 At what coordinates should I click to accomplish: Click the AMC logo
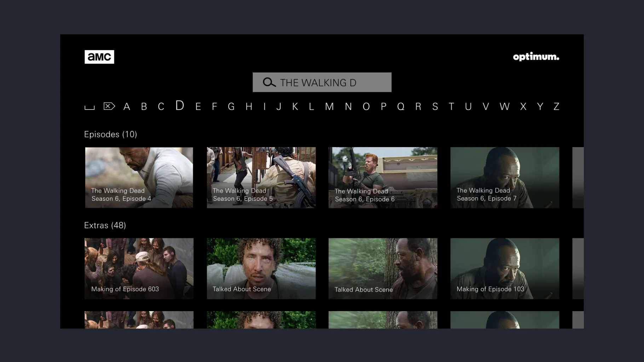pos(99,57)
